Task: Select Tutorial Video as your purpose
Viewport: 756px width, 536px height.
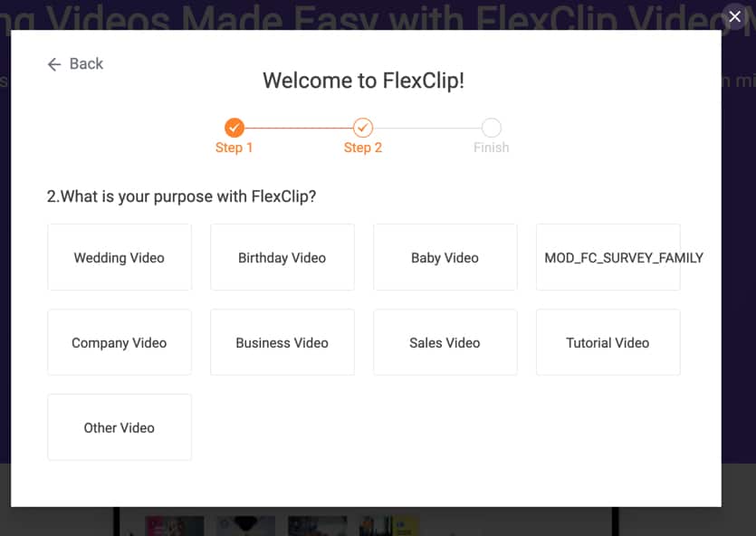Action: pos(608,342)
